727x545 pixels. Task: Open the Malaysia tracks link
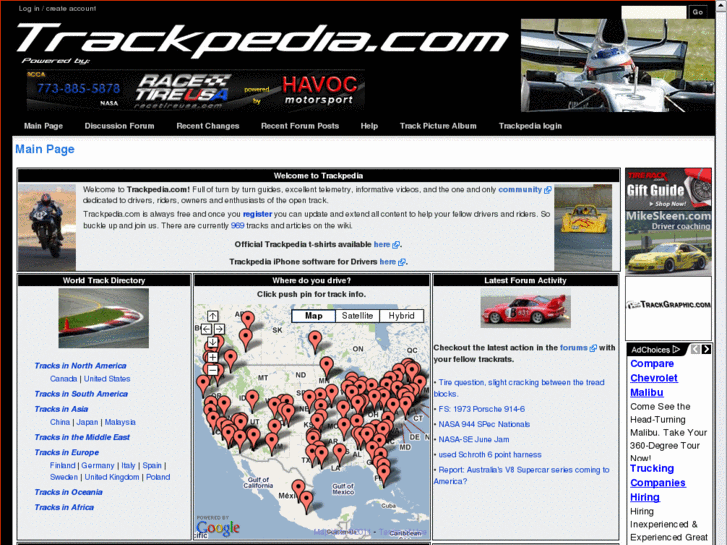point(120,422)
